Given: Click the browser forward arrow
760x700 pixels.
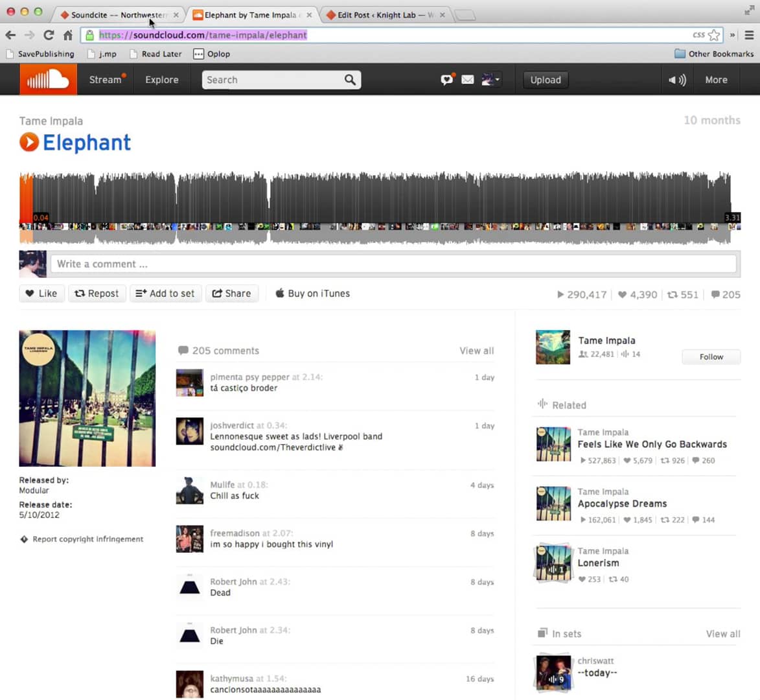Looking at the screenshot, I should [x=30, y=35].
